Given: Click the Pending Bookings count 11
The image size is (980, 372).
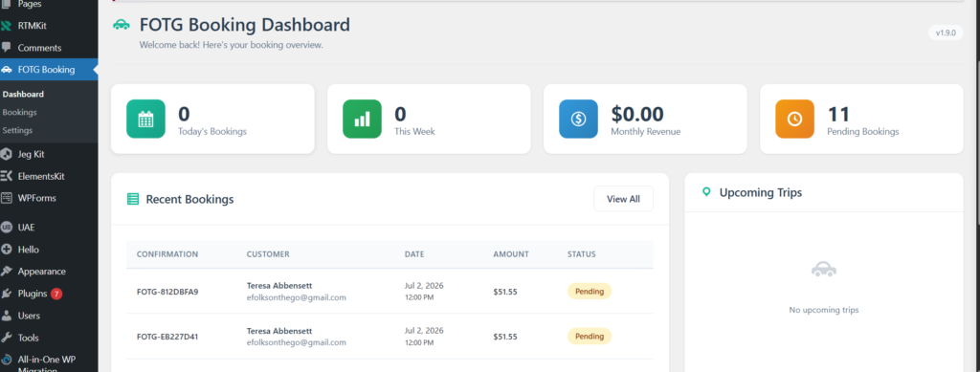Looking at the screenshot, I should point(838,114).
